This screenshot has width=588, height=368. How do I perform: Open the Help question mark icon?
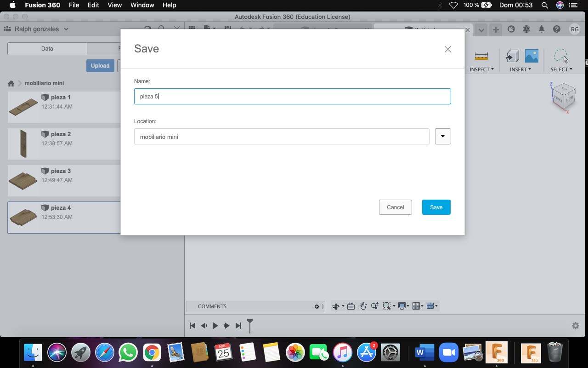(557, 29)
